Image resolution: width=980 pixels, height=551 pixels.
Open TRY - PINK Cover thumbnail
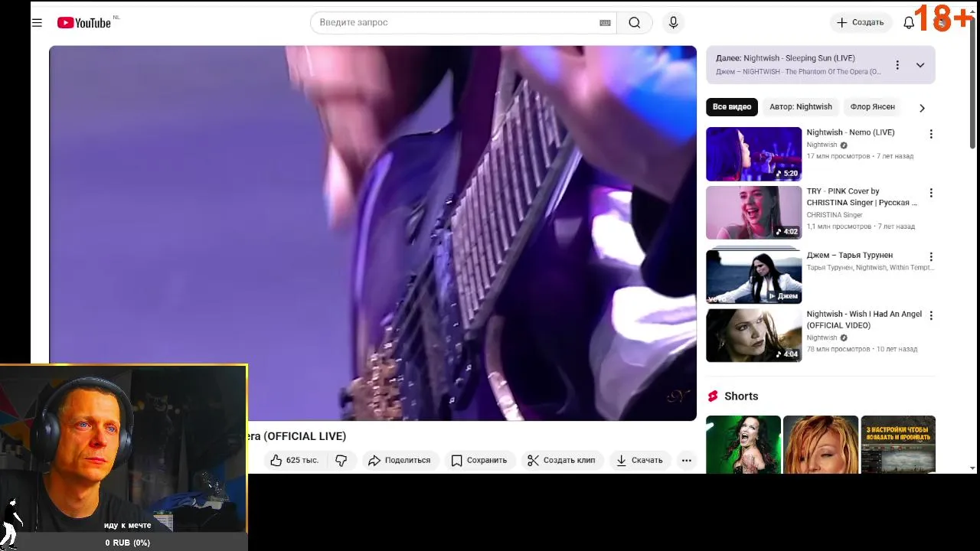753,213
